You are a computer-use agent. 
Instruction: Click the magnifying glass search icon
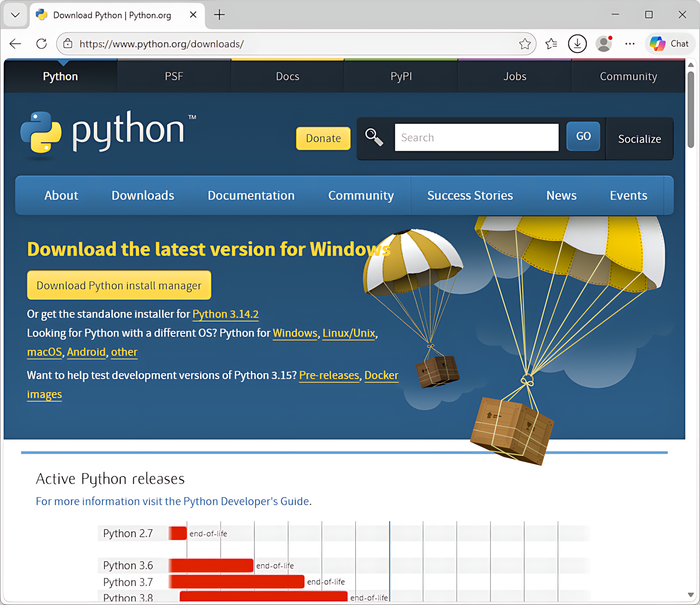[x=374, y=137]
